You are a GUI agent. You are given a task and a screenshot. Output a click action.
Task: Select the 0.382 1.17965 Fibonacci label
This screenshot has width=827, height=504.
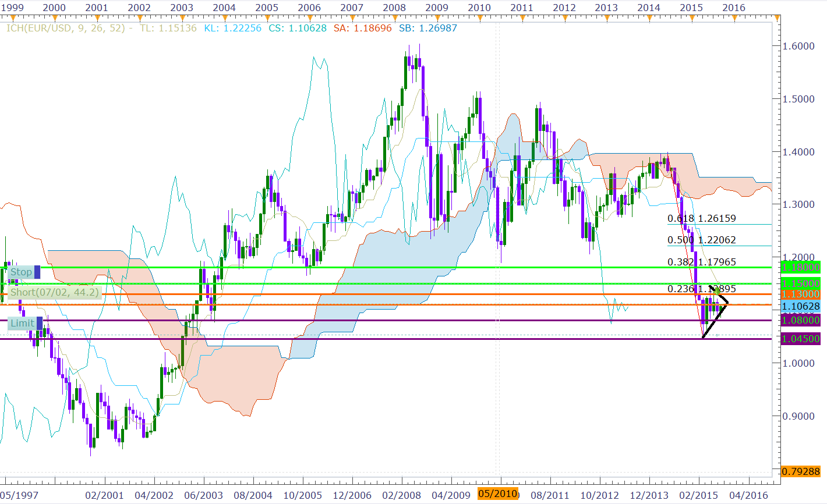point(702,262)
